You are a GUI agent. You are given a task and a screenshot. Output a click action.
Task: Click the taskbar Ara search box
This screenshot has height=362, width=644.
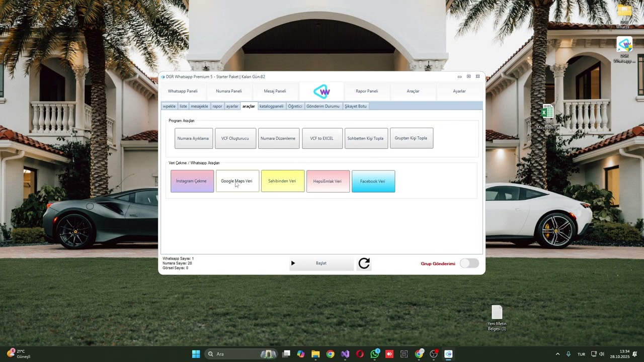(240, 354)
